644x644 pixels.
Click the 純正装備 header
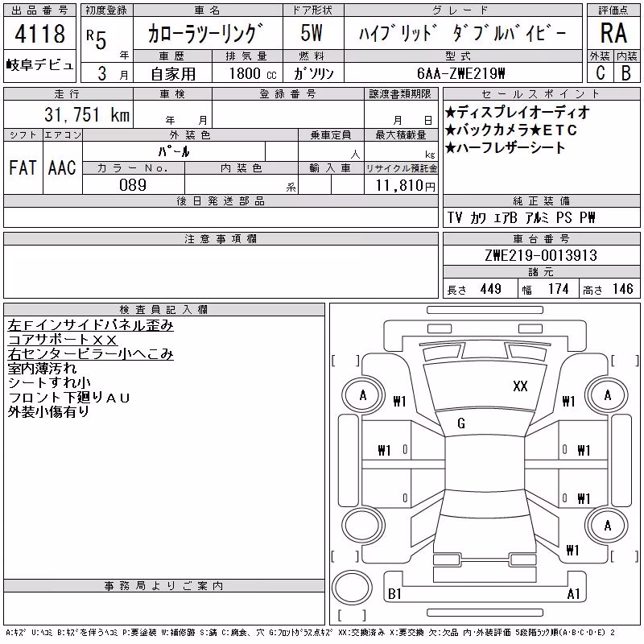541,200
